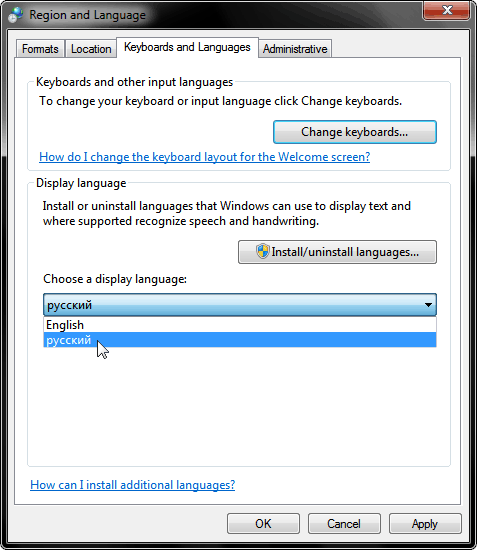Close the Region and Language dialog
Image resolution: width=477 pixels, height=550 pixels.
click(x=446, y=11)
